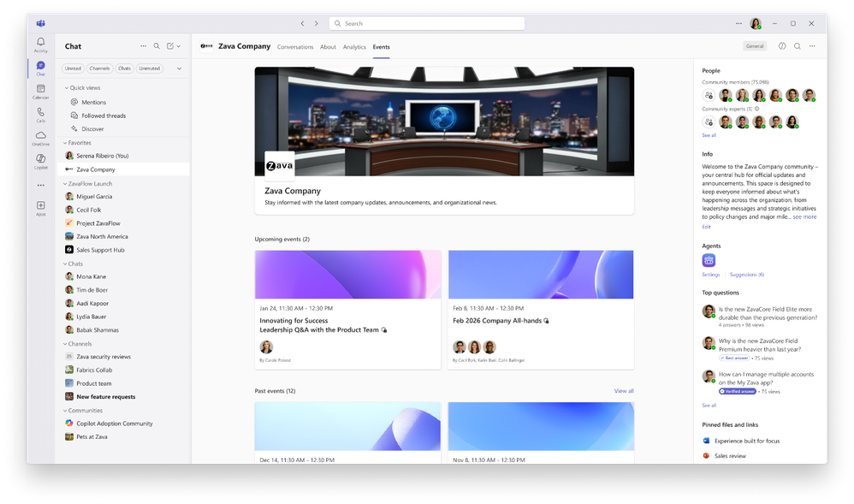
Task: Collapse the Quick views section
Action: (x=83, y=88)
